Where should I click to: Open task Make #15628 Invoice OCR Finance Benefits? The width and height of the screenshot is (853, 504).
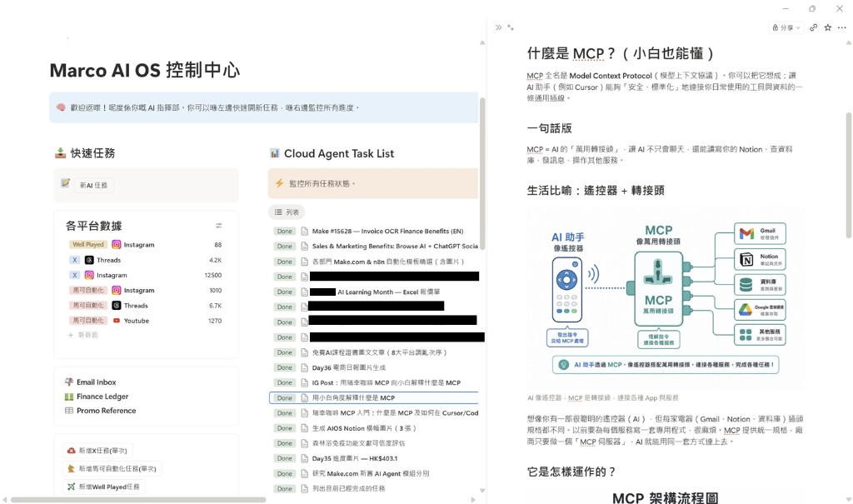click(387, 232)
